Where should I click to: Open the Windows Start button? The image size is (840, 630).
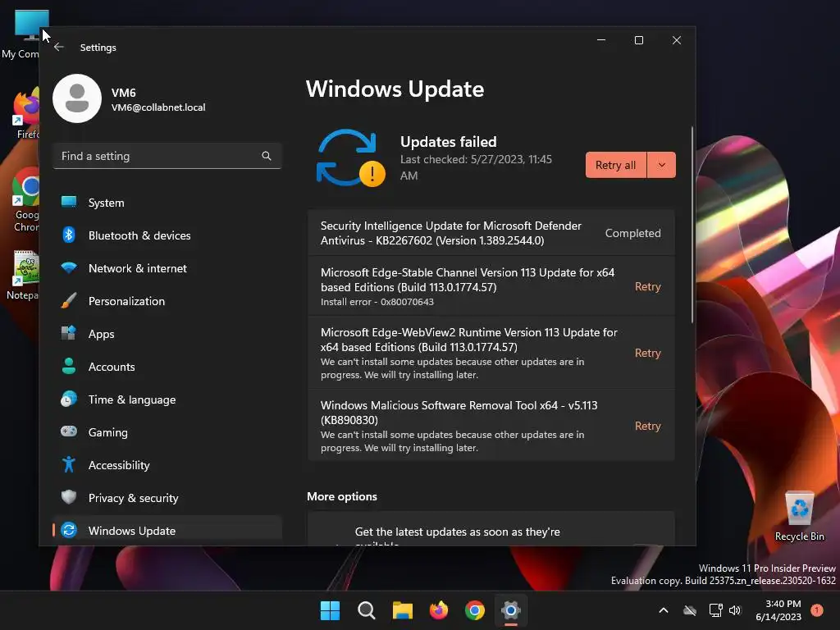pyautogui.click(x=330, y=610)
